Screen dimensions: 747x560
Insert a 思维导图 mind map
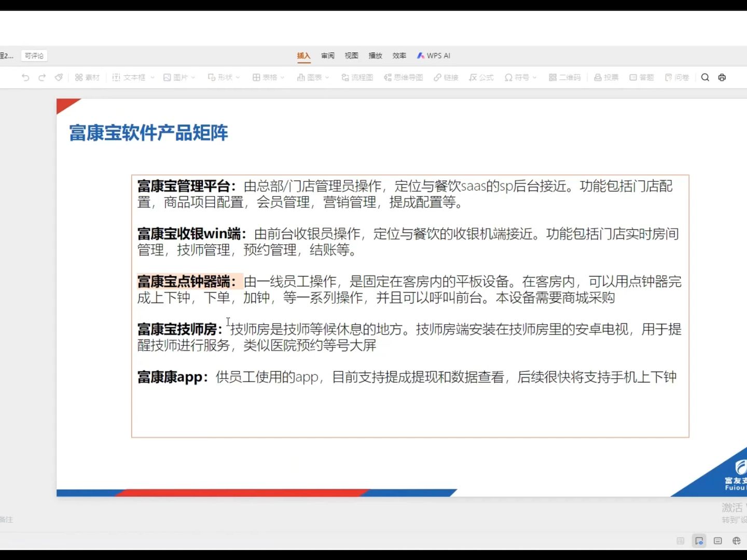pos(403,77)
